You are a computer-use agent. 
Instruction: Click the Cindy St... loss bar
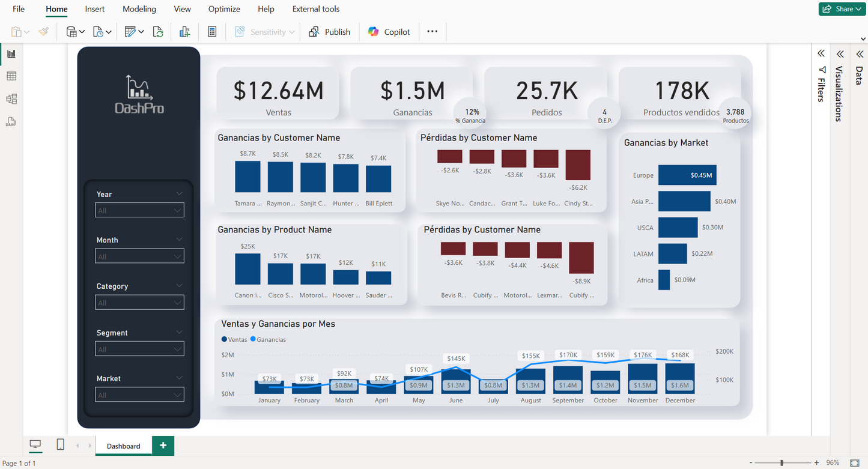[x=578, y=165]
